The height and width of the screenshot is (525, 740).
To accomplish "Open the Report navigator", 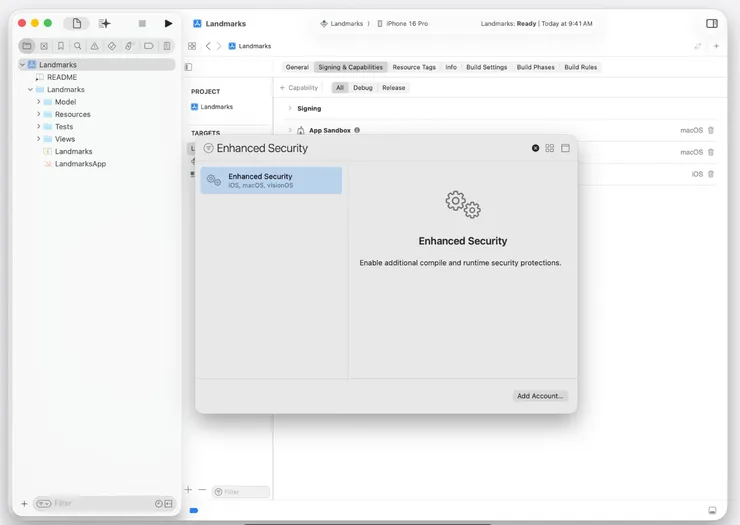I will (167, 46).
